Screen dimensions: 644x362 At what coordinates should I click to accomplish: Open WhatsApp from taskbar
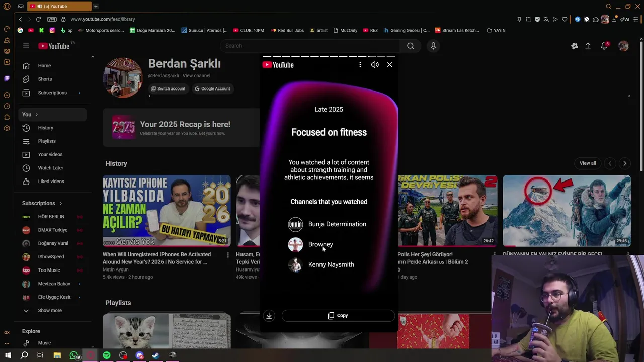click(74, 355)
